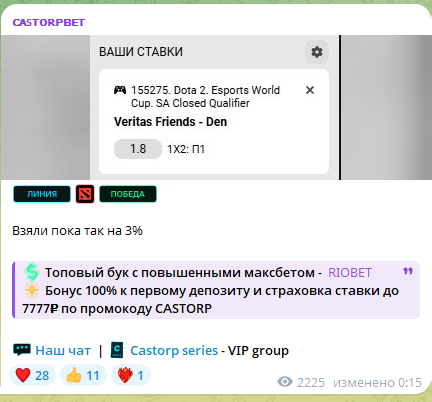Viewport: 432px width, 402px height.
Task: Click the изменено 0:15 timestamp
Action: point(377,383)
